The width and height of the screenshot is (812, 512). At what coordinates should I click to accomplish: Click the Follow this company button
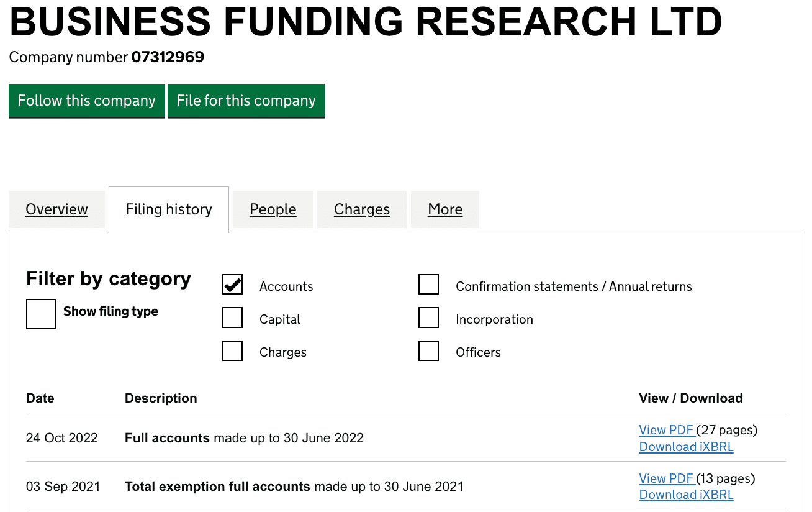pyautogui.click(x=86, y=101)
